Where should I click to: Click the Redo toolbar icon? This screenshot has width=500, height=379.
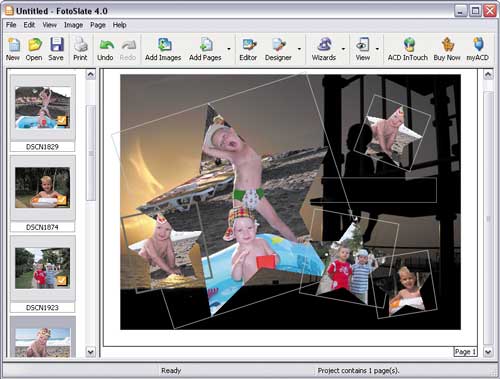(128, 49)
